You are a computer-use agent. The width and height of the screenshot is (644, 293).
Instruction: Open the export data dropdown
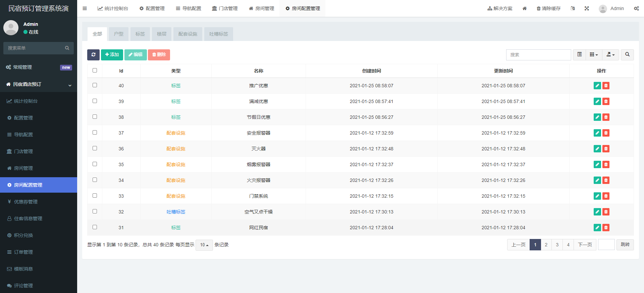610,55
